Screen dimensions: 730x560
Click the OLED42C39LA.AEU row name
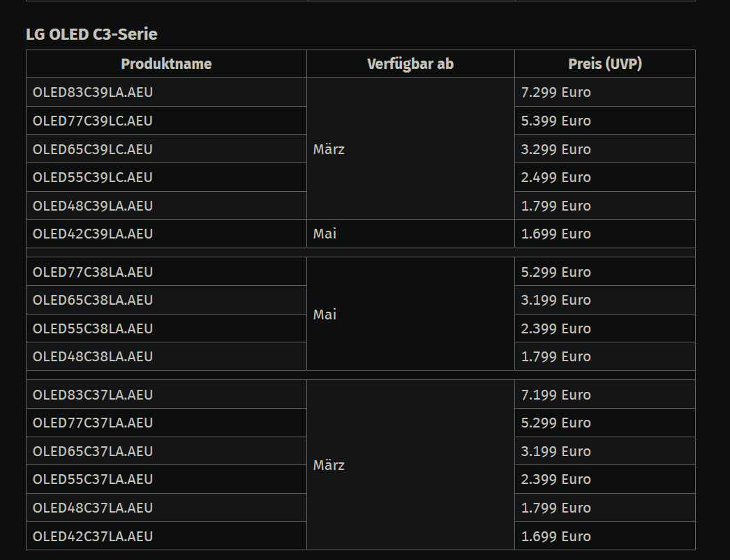pyautogui.click(x=92, y=234)
